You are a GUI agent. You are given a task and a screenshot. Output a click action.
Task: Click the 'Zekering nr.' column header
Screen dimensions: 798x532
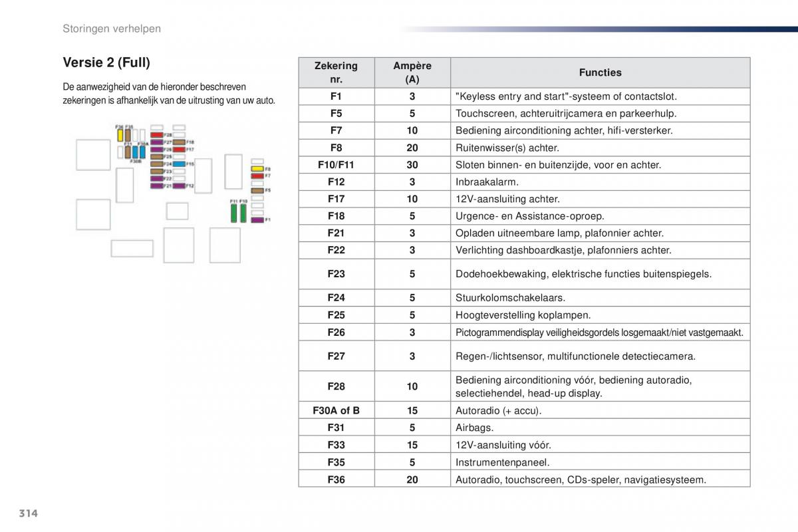pos(336,72)
